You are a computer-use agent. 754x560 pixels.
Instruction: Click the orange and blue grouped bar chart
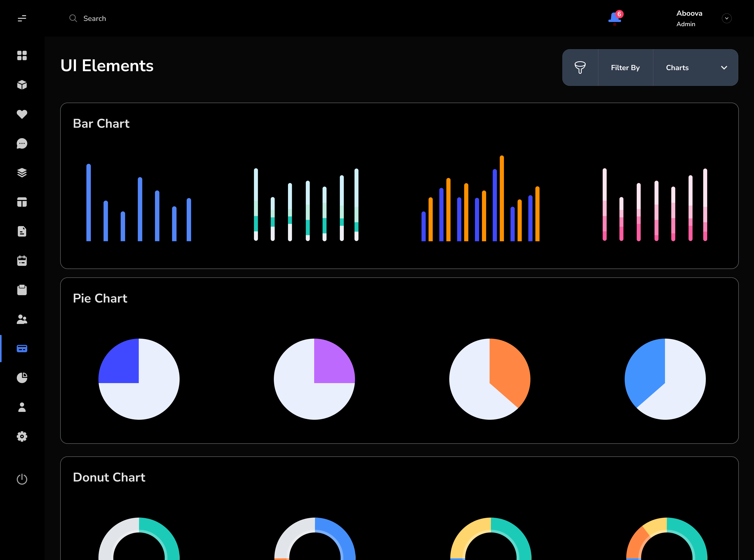click(480, 198)
